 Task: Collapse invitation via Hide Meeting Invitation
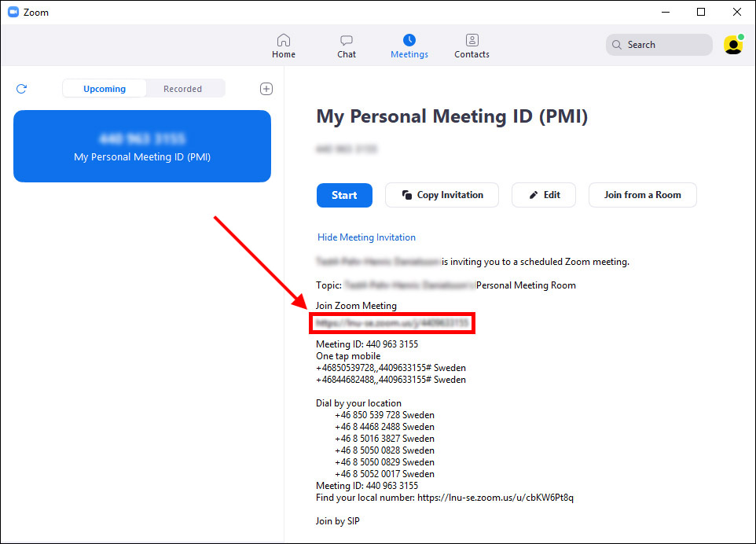[x=366, y=237]
